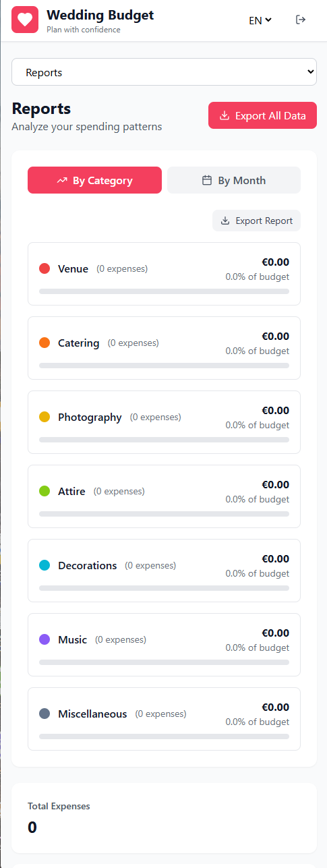Click the Photography progress bar
327x868 pixels.
click(164, 440)
